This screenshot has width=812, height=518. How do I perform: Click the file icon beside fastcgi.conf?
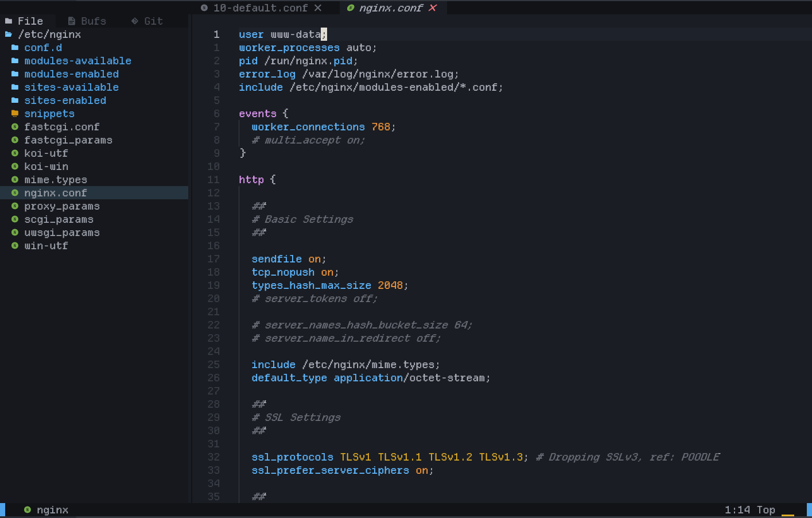(15, 127)
